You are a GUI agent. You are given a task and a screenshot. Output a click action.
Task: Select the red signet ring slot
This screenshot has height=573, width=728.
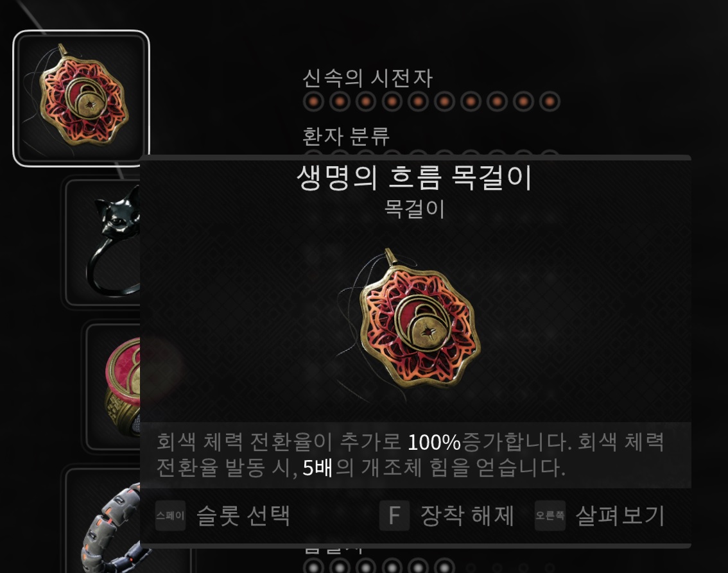pyautogui.click(x=113, y=386)
